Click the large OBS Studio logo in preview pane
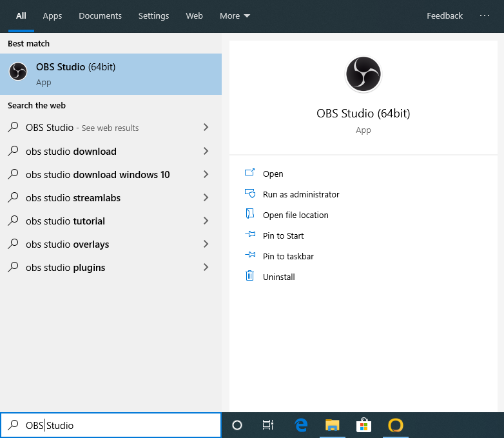Image resolution: width=504 pixels, height=438 pixels. coord(363,74)
